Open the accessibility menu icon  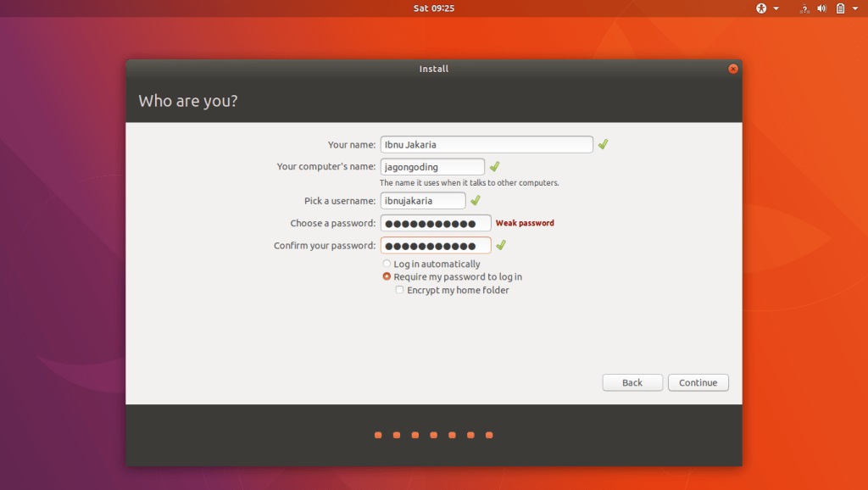click(761, 8)
